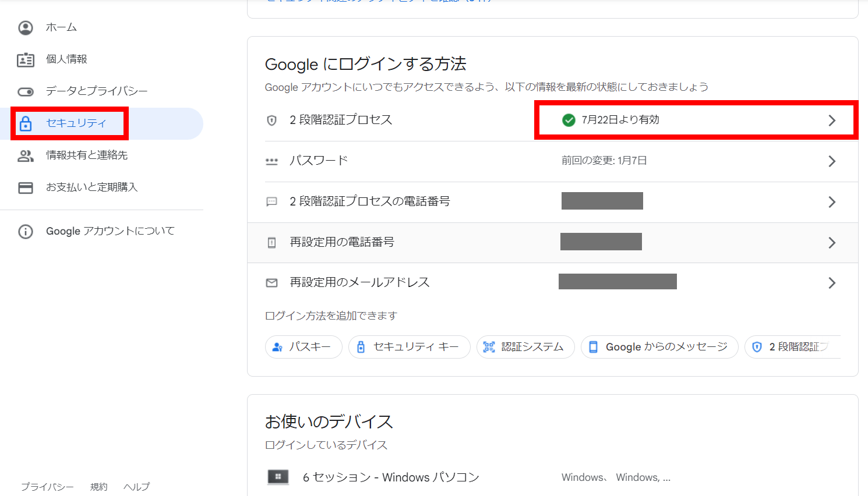This screenshot has width=868, height=496.
Task: Open the プライバシー footer link
Action: tap(47, 487)
